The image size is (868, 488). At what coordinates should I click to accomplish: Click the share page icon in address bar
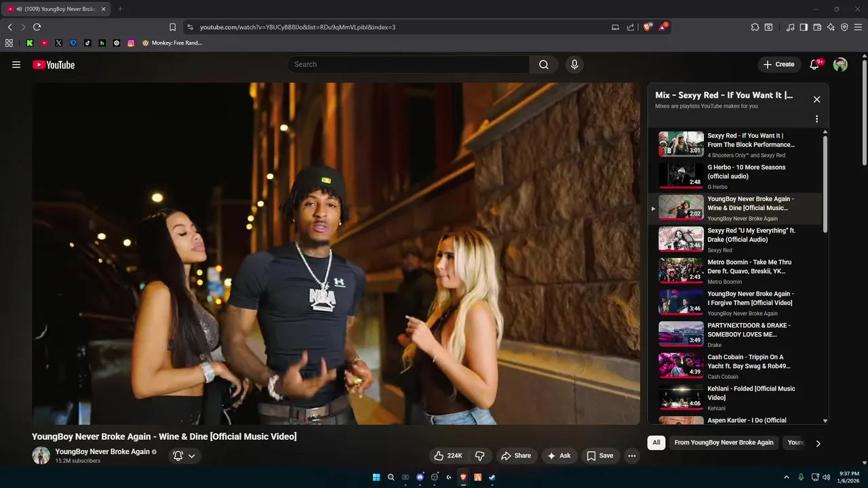(631, 27)
